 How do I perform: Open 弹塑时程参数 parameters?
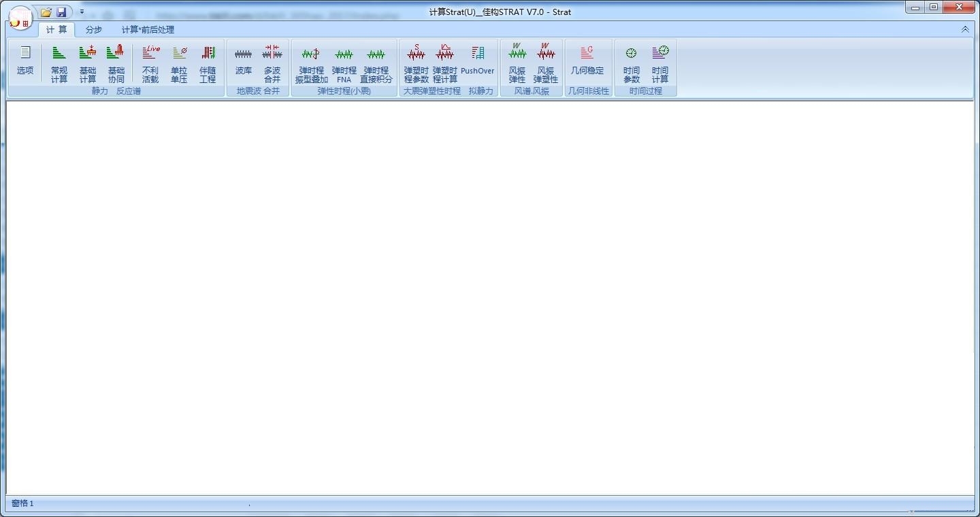coord(416,63)
